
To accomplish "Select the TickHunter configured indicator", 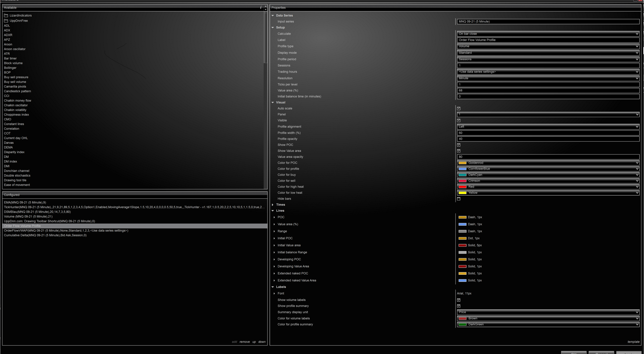I will 134,207.
